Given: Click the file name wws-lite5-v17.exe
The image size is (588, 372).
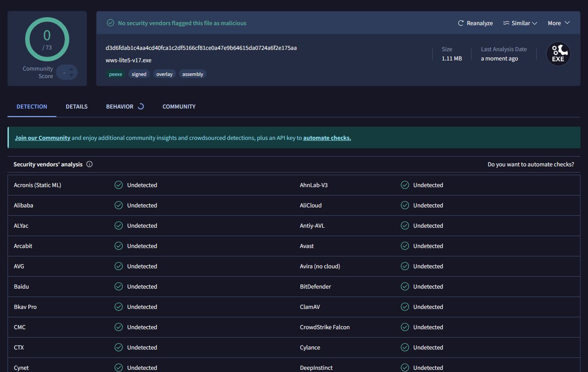Looking at the screenshot, I should tap(128, 60).
